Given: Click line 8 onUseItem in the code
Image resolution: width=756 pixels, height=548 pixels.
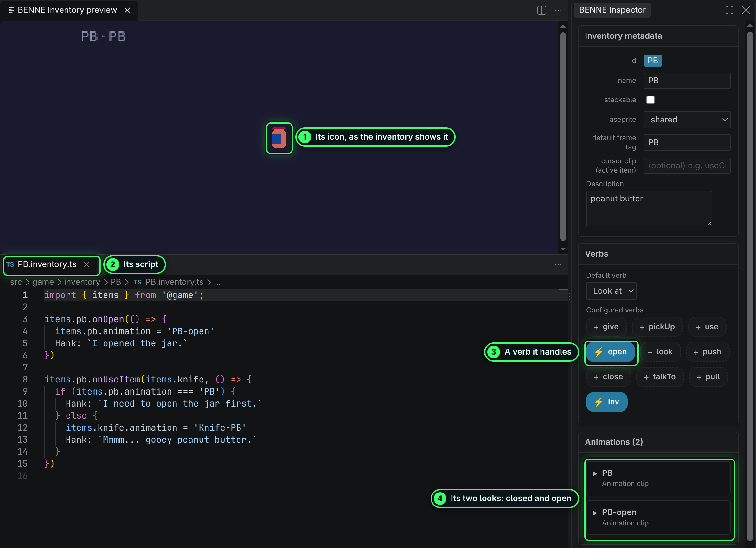Looking at the screenshot, I should click(x=116, y=380).
